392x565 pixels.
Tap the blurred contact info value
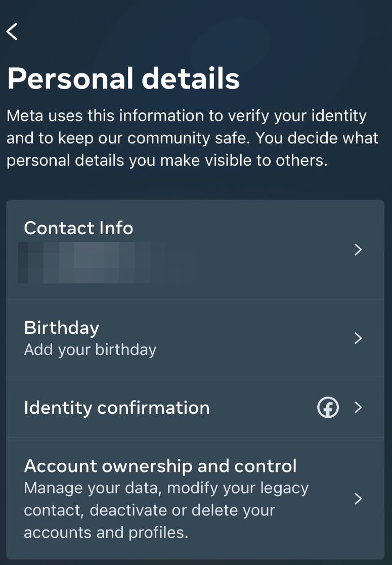pos(91,262)
